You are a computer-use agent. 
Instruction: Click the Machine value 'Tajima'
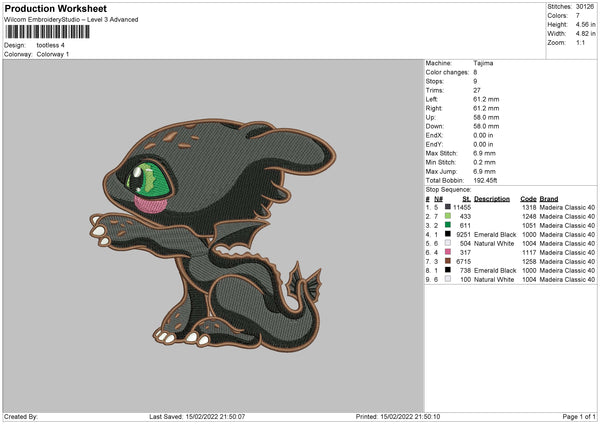coord(483,63)
